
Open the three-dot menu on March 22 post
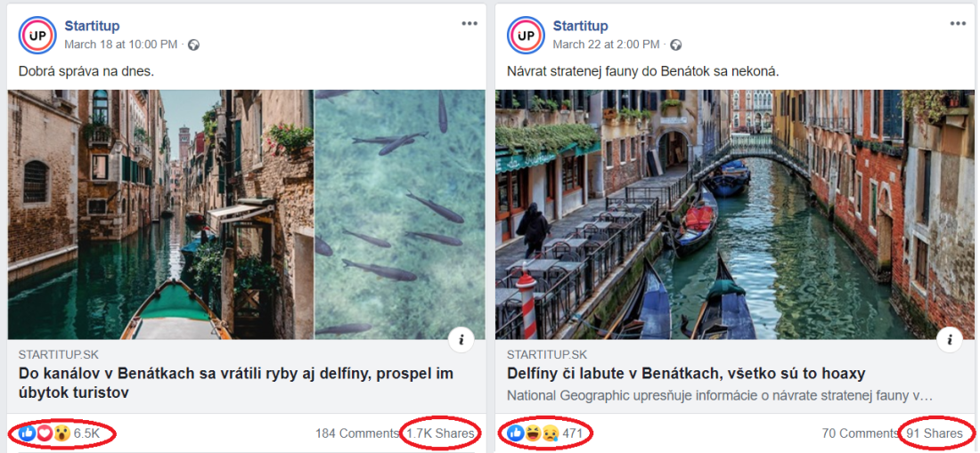(x=958, y=24)
